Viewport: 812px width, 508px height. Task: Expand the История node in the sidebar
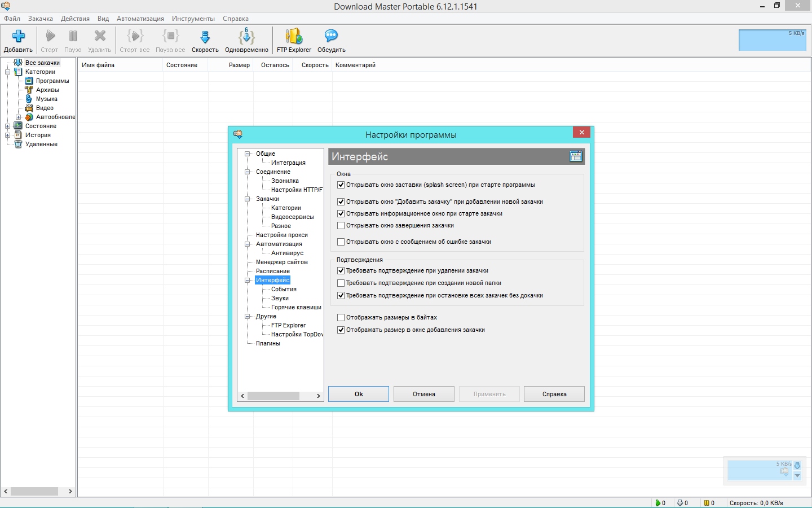pos(8,135)
